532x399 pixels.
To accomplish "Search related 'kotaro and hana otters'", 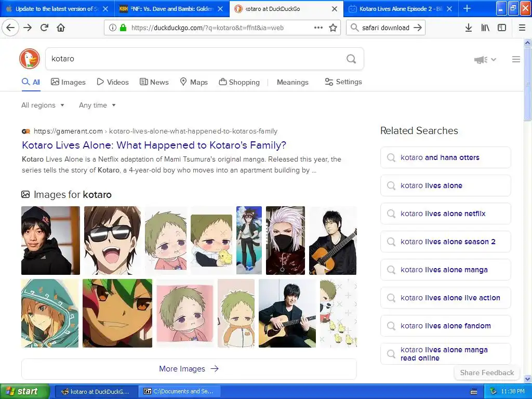I will point(445,157).
